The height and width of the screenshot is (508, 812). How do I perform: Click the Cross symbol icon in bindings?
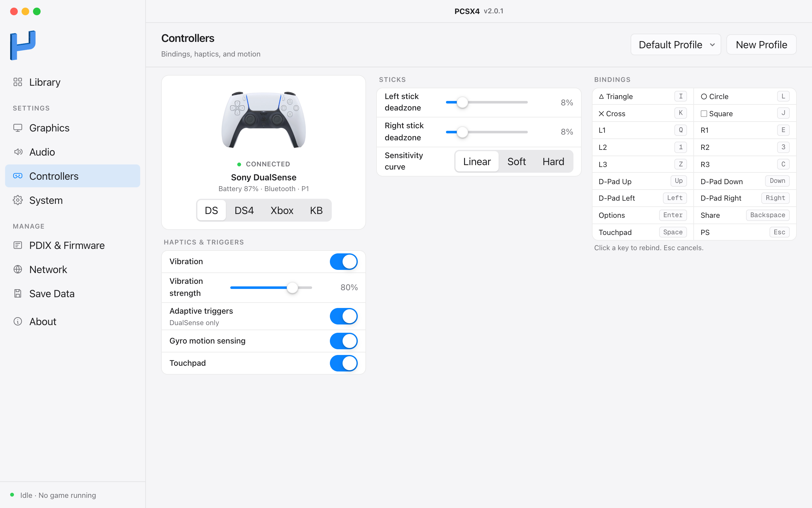(x=601, y=114)
